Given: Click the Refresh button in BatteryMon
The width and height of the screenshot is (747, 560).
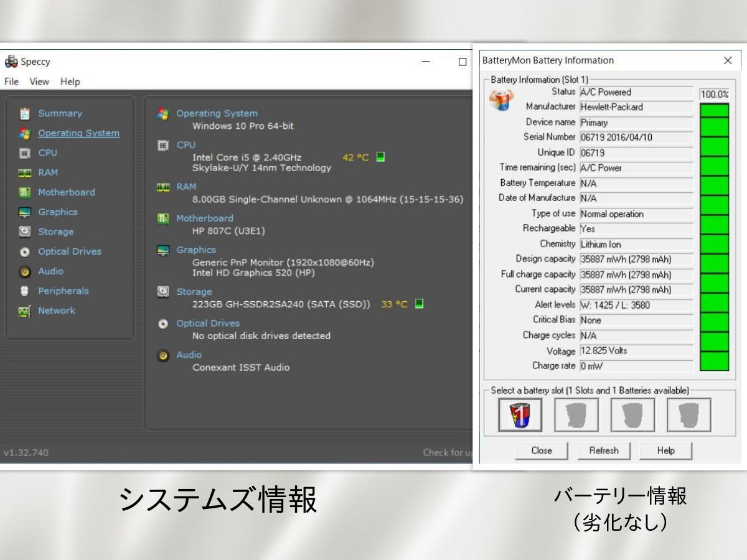Looking at the screenshot, I should point(604,450).
